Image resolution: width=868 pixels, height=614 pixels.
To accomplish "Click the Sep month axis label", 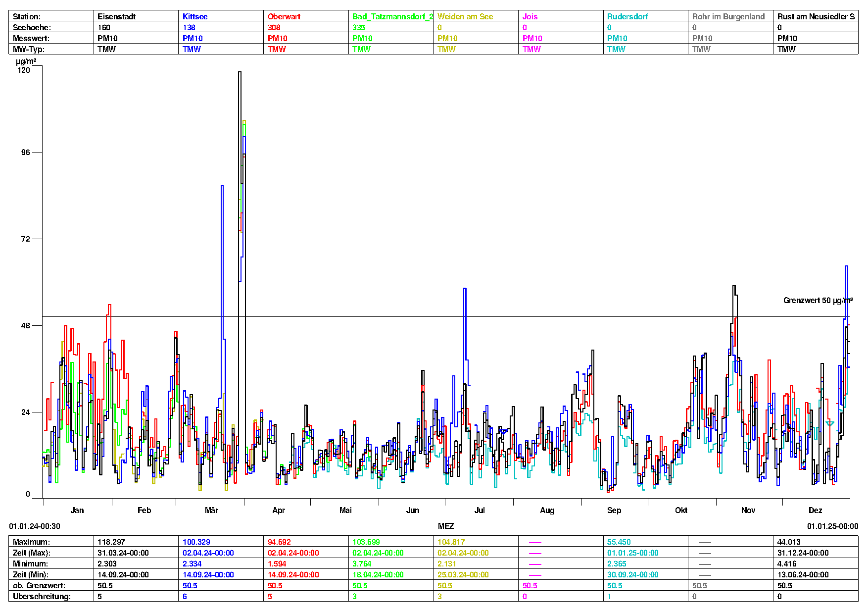I will (x=614, y=510).
